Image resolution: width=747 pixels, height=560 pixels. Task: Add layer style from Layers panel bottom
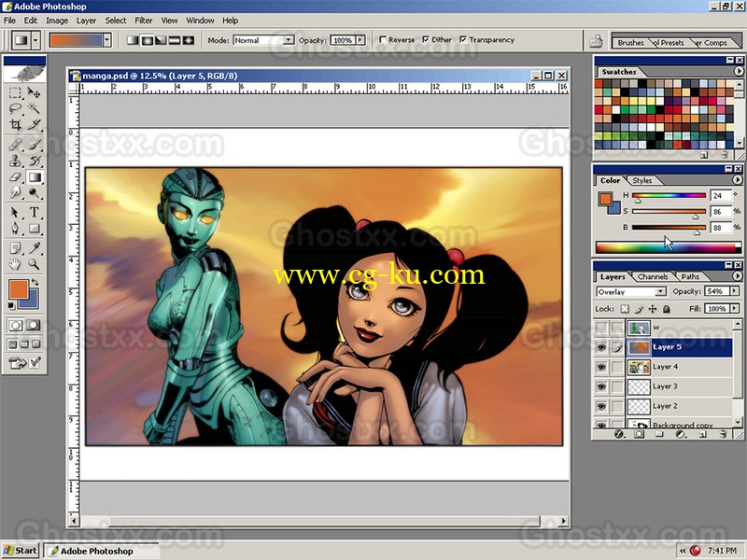619,434
